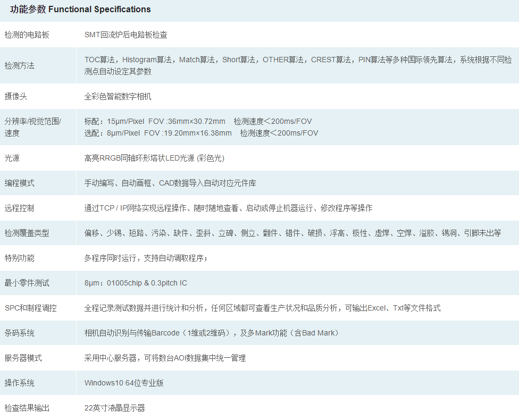The image size is (519, 420).
Task: Click 8μm：01005chip & 0.3pitch IC value
Action: [136, 283]
